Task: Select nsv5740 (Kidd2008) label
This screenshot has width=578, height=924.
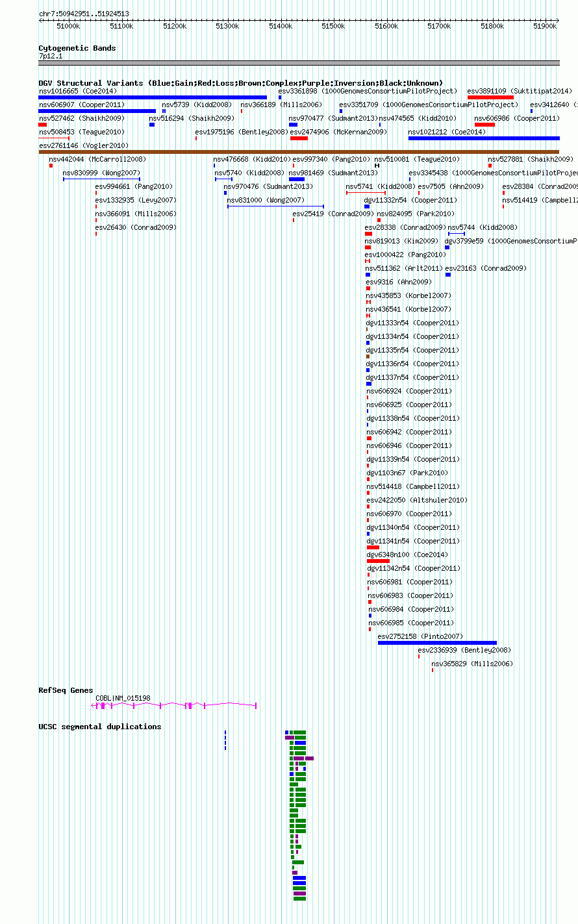Action: pyautogui.click(x=249, y=173)
